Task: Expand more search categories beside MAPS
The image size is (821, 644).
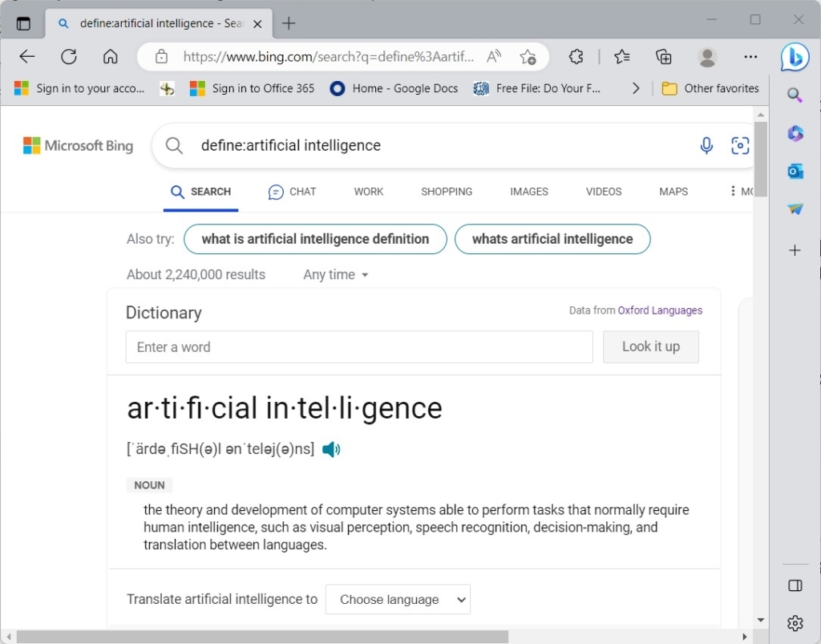Action: point(734,191)
